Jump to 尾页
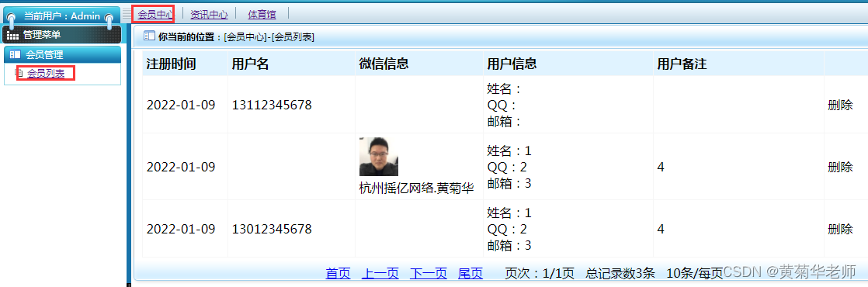The image size is (868, 287). (470, 273)
